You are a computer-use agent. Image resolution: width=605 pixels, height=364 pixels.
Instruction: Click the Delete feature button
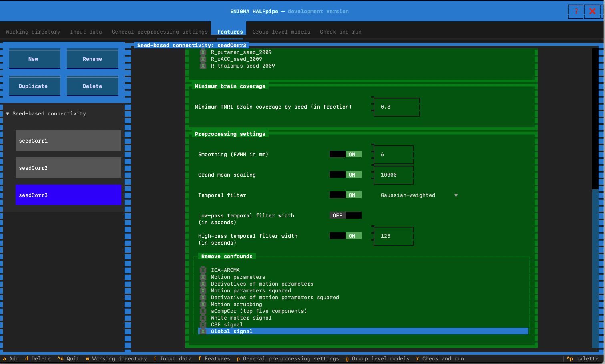click(x=92, y=86)
